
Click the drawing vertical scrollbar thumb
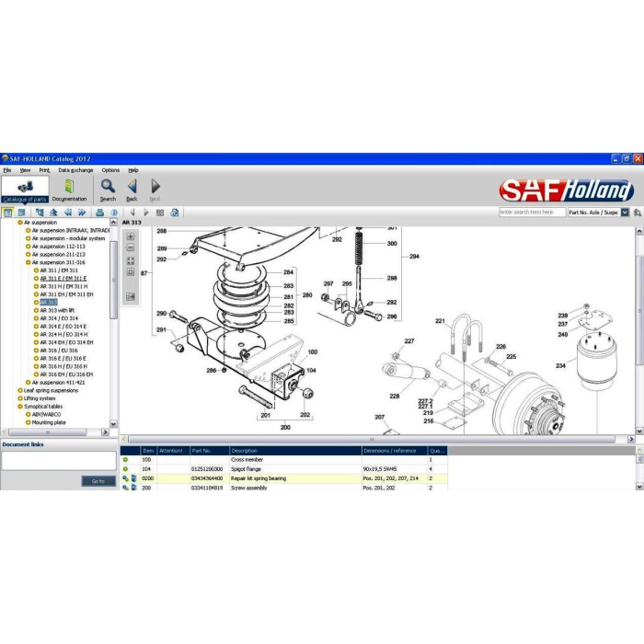[x=639, y=310]
